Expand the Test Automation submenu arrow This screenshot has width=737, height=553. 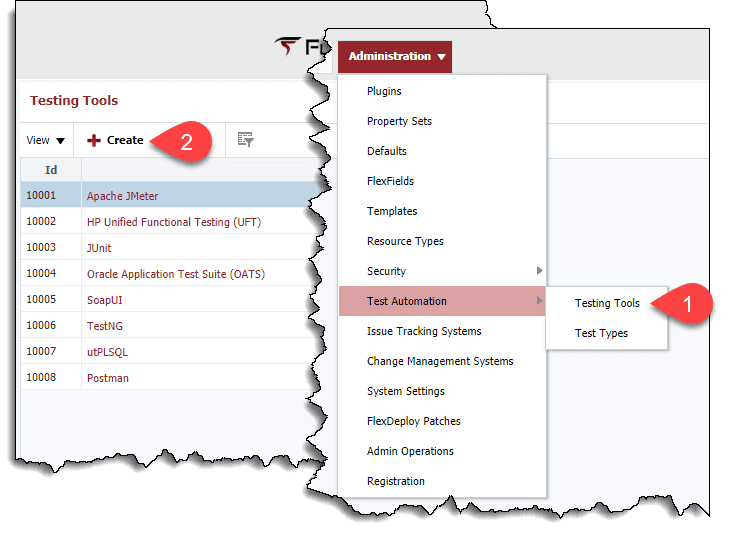pos(539,301)
